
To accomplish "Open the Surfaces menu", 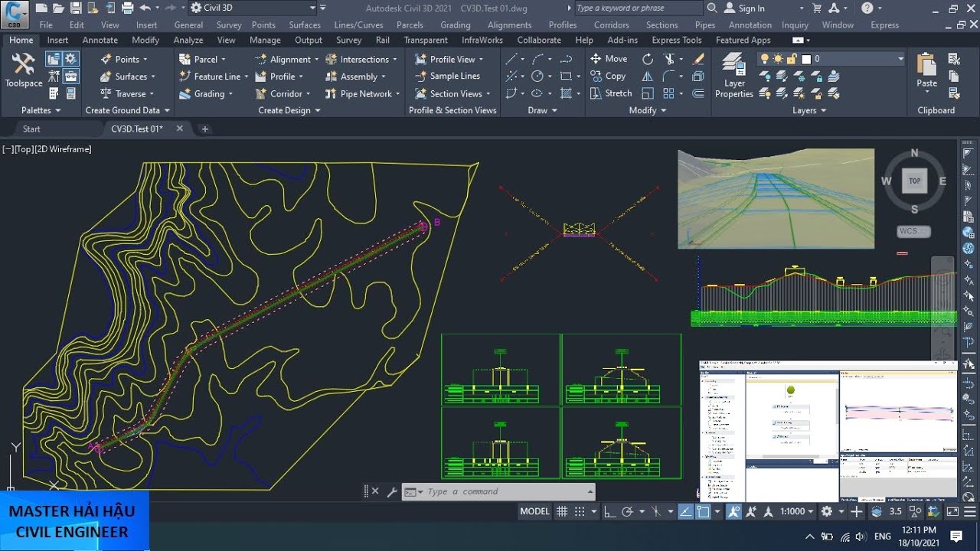I will point(305,24).
